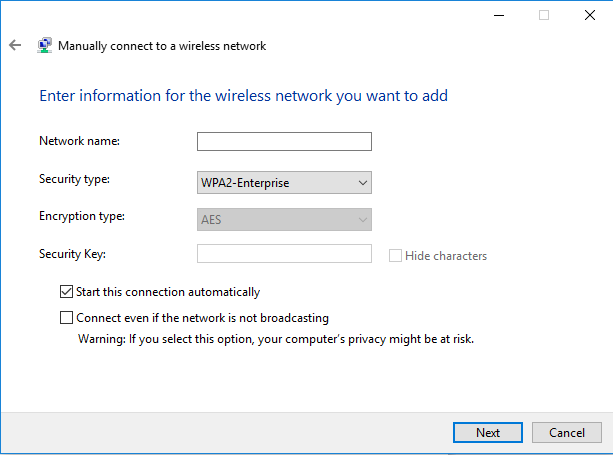The height and width of the screenshot is (455, 613).
Task: Click the greyed-out maximize button
Action: [x=544, y=15]
